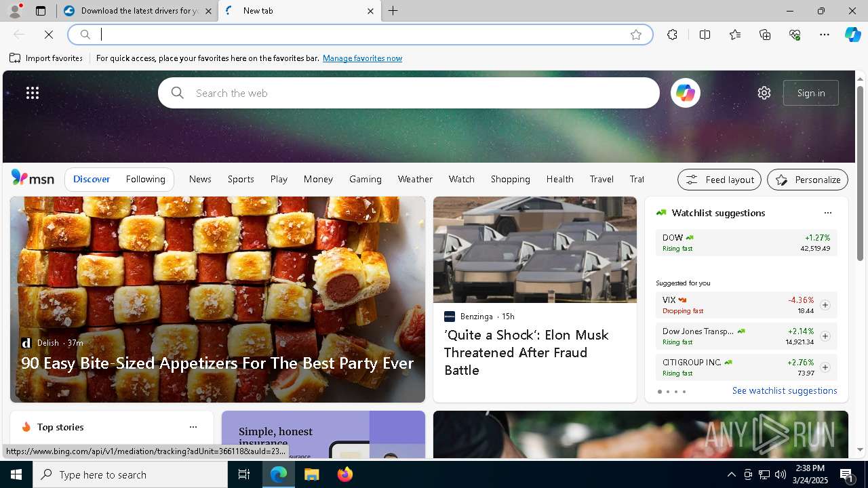
Task: Open the News category
Action: (200, 179)
